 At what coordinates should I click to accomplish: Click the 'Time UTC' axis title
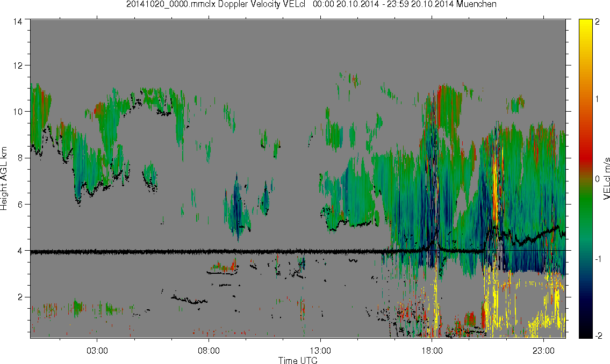[x=298, y=360]
